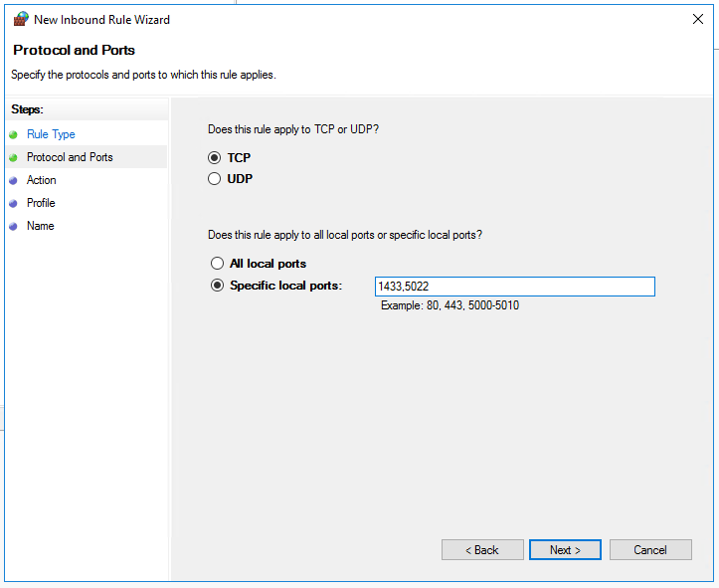The height and width of the screenshot is (588, 719).
Task: Open the Name step label
Action: [41, 226]
